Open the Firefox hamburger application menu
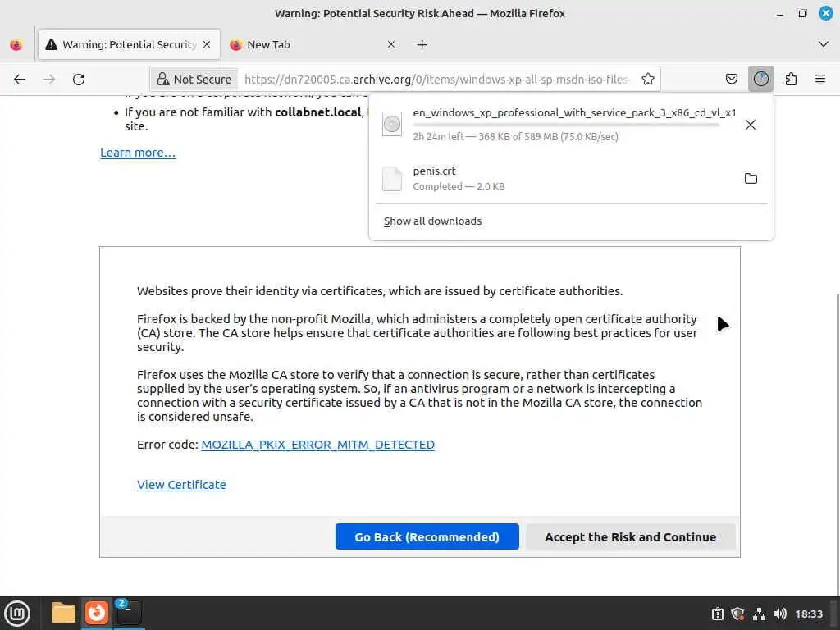 pyautogui.click(x=819, y=80)
